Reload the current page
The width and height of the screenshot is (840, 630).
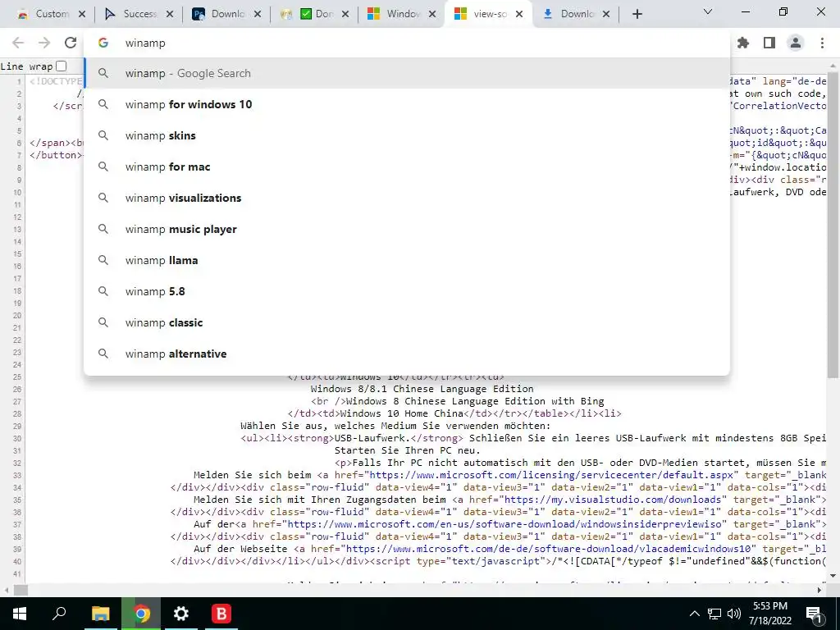71,43
